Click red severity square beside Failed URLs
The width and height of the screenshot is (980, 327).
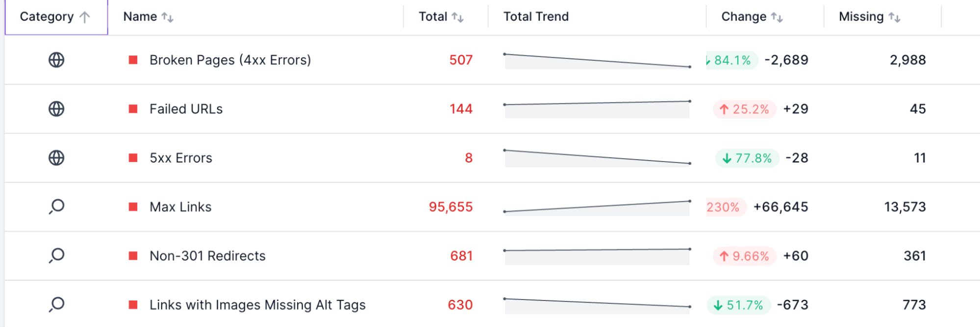(x=133, y=109)
